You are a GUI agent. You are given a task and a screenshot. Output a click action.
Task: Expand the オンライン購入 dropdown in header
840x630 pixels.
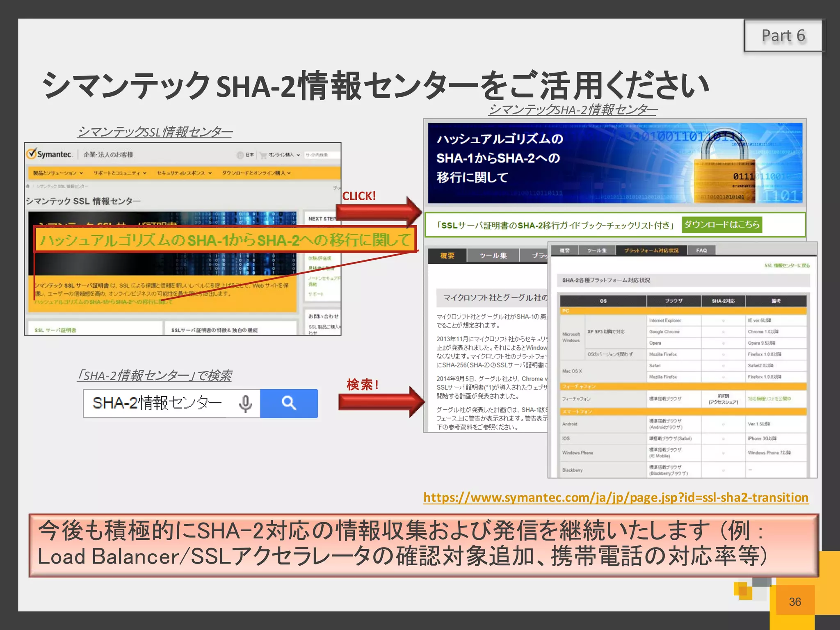pos(284,155)
